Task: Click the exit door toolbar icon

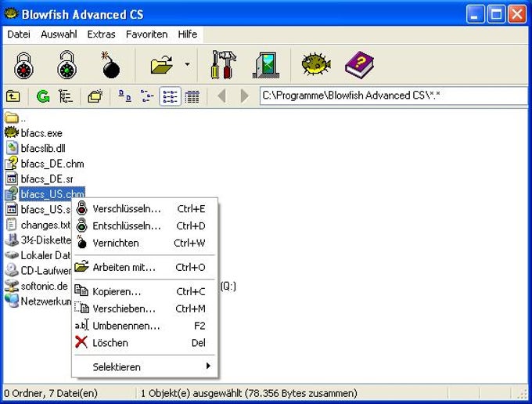Action: click(266, 65)
